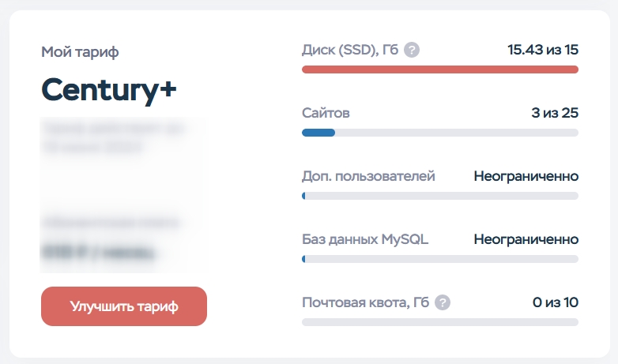Screen dimensions: 618x364
Task: Click the "Улучшить тариф" button
Action: point(124,306)
